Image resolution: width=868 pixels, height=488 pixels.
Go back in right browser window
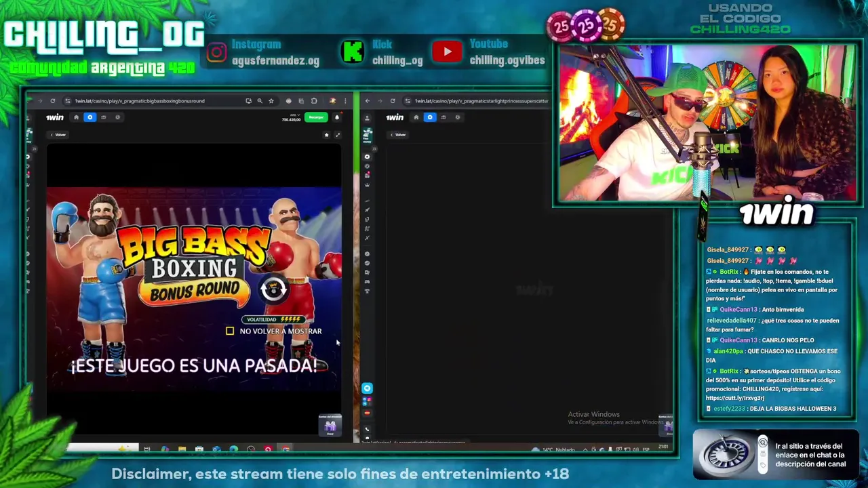tap(367, 101)
